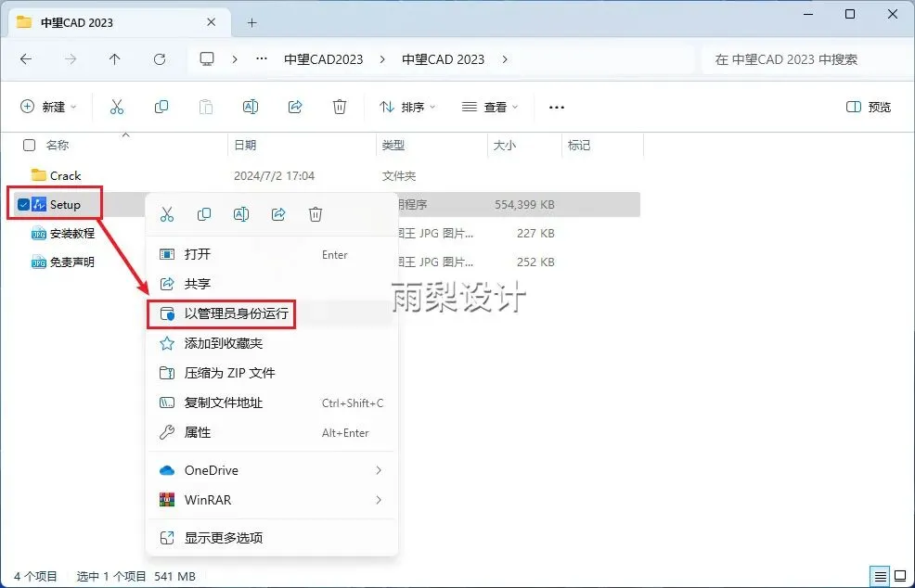Click the This PC monitor icon in the address bar
This screenshot has width=915, height=588.
click(x=207, y=59)
